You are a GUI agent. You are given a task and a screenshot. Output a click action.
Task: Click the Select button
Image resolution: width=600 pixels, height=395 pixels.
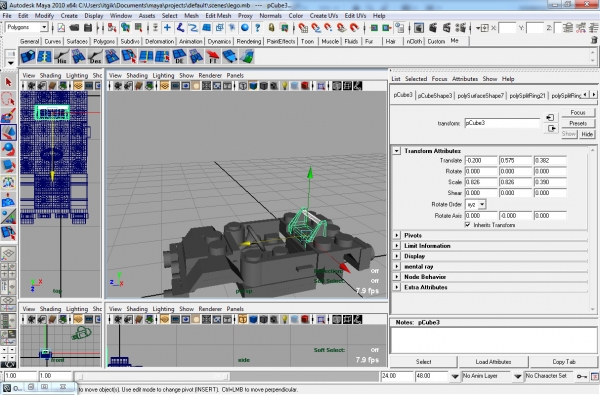[x=424, y=362]
